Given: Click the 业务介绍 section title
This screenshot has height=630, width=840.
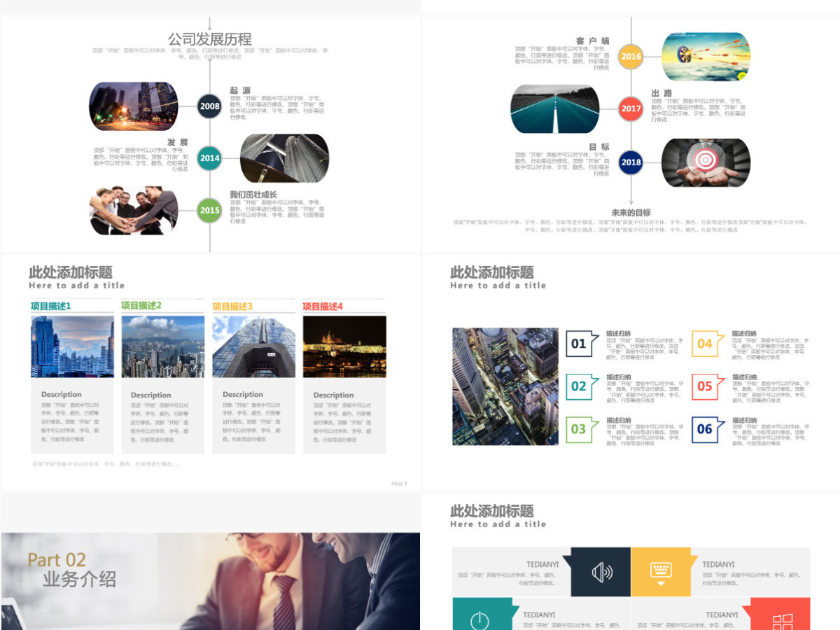Looking at the screenshot, I should (79, 580).
